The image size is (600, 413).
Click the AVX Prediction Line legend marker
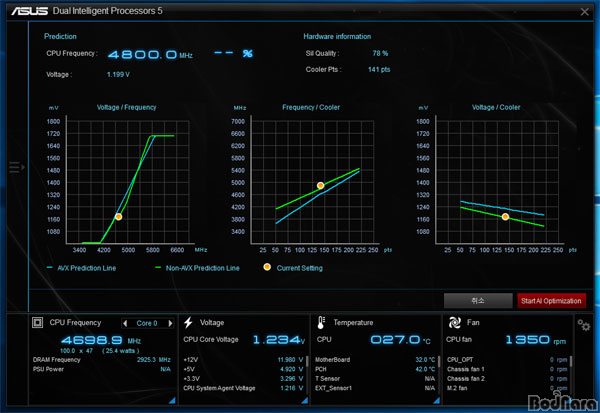pos(49,267)
